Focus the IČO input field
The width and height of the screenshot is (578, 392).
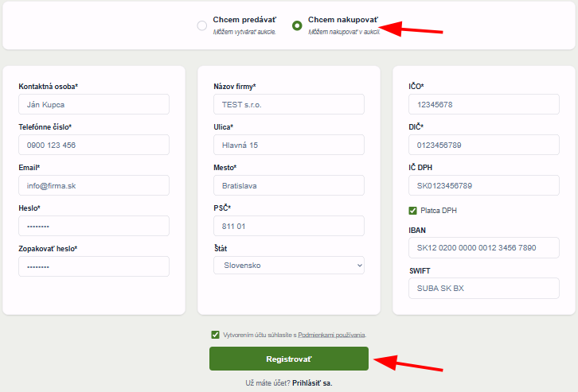pyautogui.click(x=483, y=104)
